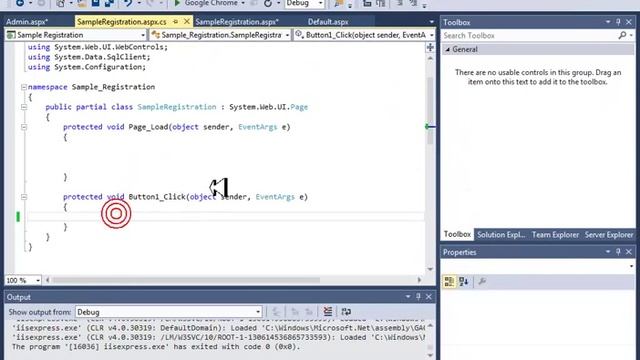Close the Toolbox panel

629,22
